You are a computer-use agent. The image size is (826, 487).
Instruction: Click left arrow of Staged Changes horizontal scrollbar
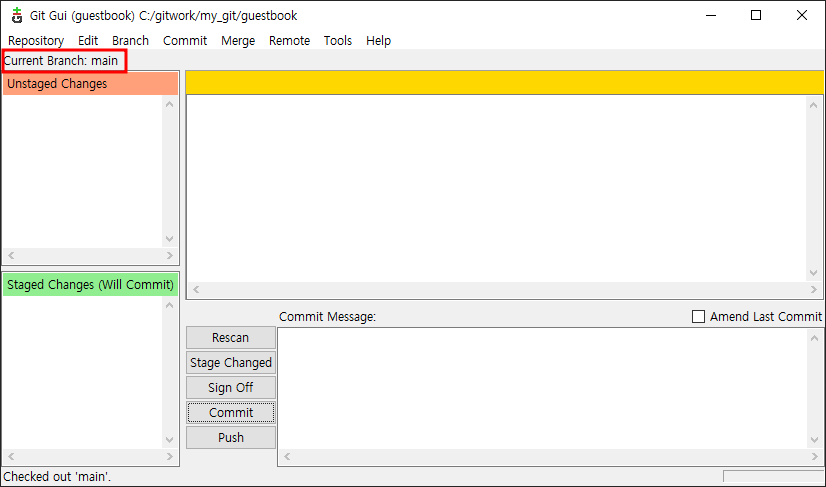pyautogui.click(x=11, y=456)
